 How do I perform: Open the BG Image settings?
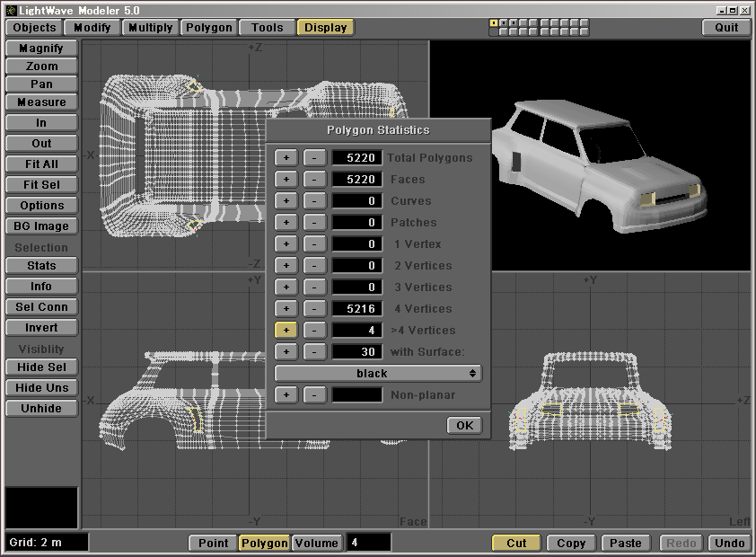click(41, 226)
